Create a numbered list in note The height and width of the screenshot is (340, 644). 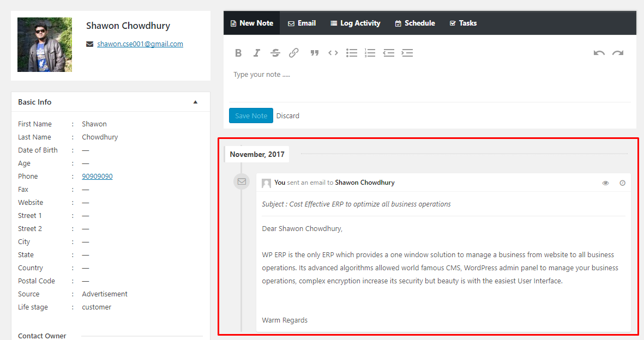pyautogui.click(x=370, y=53)
